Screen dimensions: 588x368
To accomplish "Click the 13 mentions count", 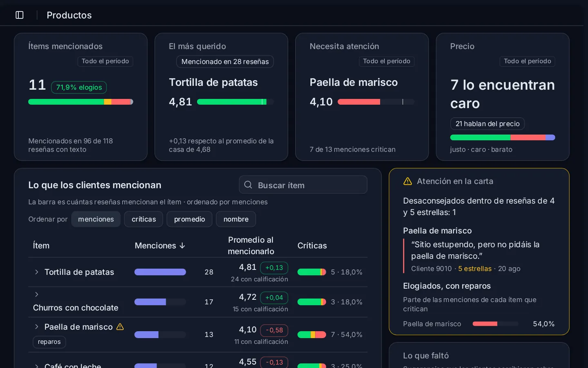I will coord(209,334).
